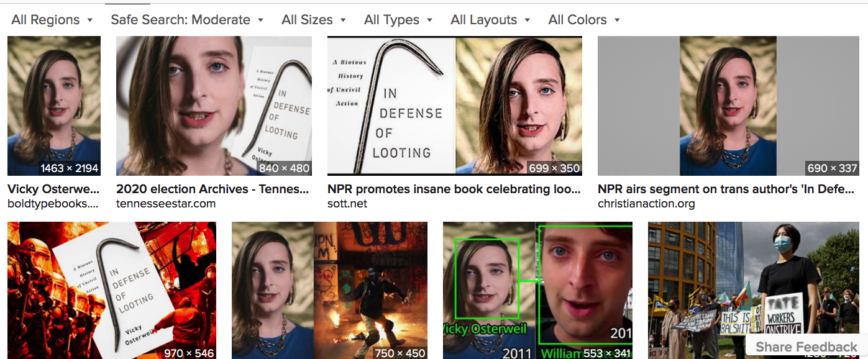This screenshot has width=868, height=359.
Task: Expand the All Sizes filter
Action: coord(314,20)
